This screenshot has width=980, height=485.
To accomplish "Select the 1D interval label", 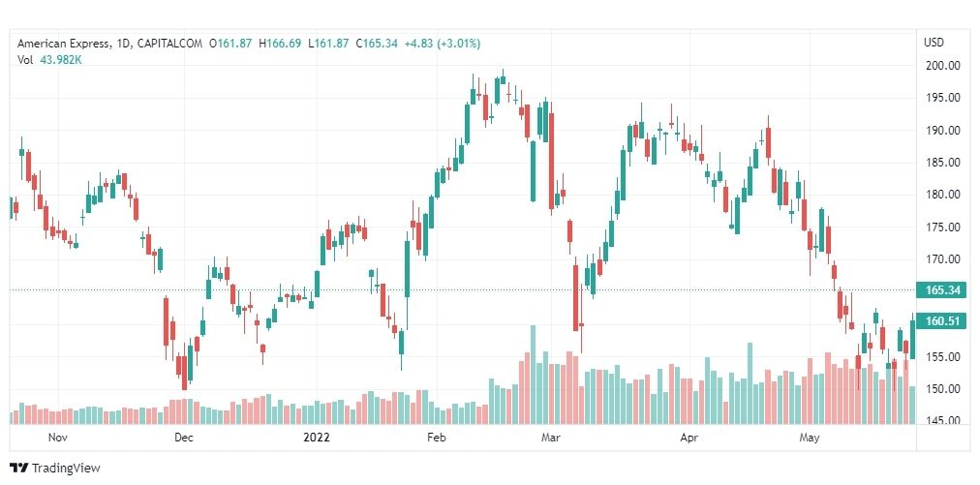I will (x=123, y=44).
